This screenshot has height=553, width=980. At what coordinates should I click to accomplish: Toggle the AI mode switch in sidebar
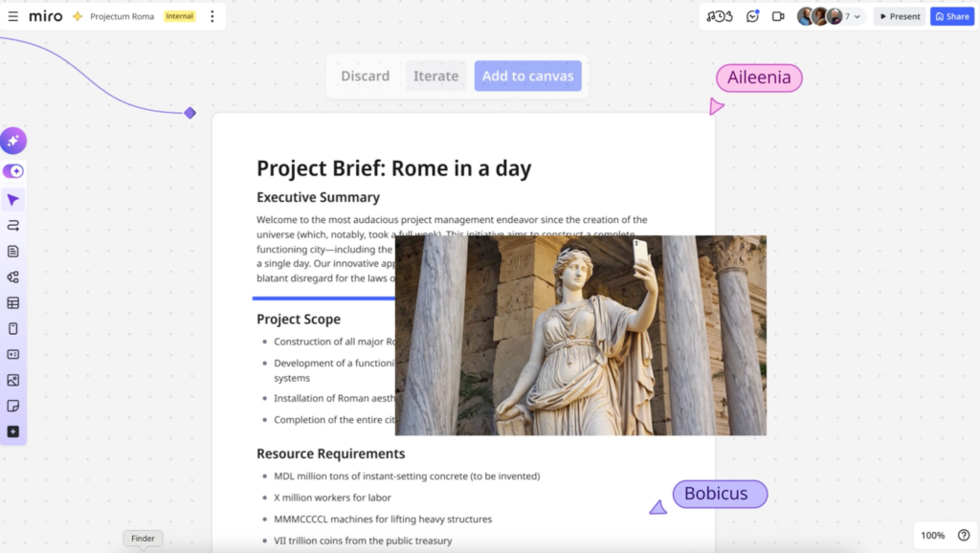[13, 171]
